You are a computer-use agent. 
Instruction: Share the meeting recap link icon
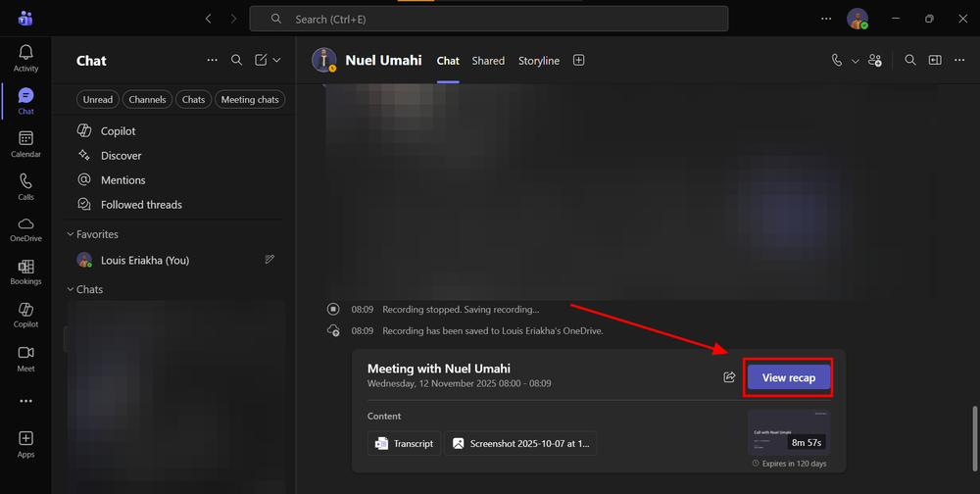(729, 377)
